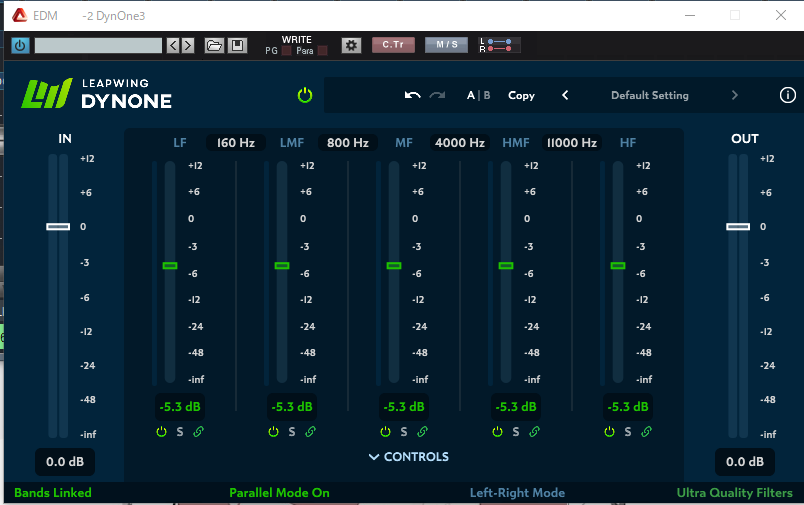804x505 pixels.
Task: Edit the 160 Hz crossover field
Action: pyautogui.click(x=236, y=143)
